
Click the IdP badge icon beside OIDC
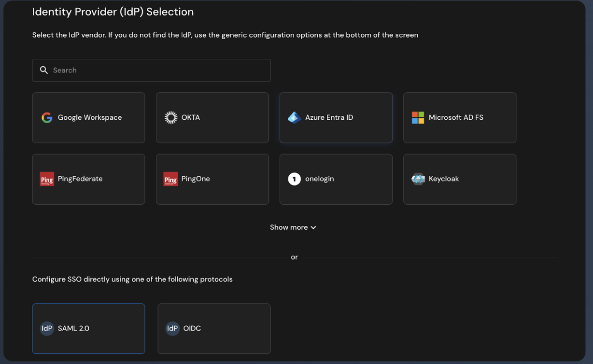[x=172, y=329]
